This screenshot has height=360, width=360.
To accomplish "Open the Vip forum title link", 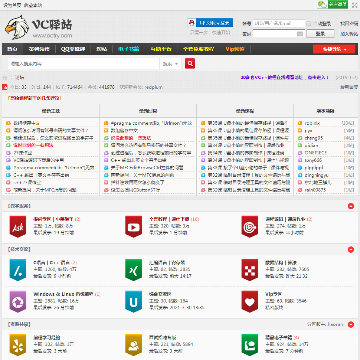I will [x=274, y=294].
